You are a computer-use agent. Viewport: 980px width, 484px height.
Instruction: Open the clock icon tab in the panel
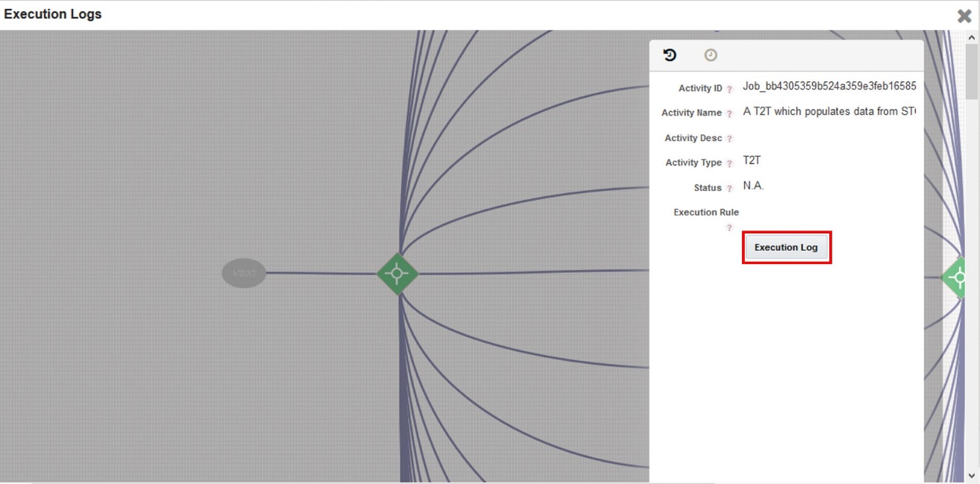(711, 55)
